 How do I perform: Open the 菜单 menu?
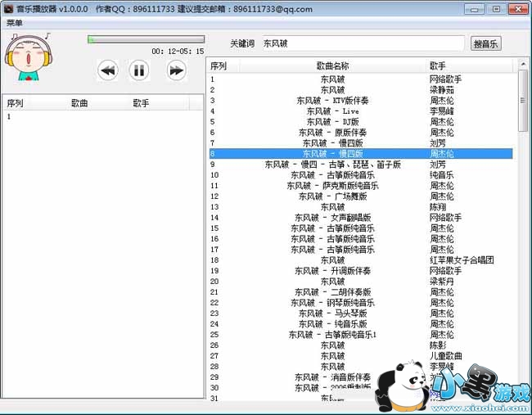coord(14,23)
